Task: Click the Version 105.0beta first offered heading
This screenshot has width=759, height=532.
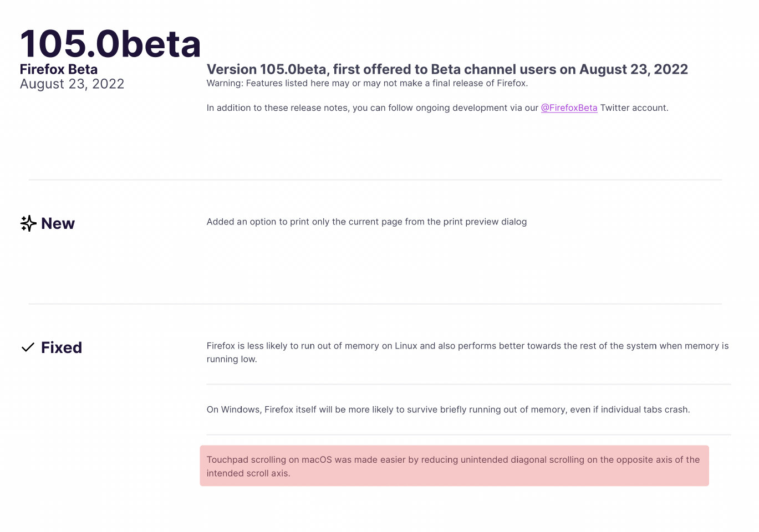Action: [447, 69]
